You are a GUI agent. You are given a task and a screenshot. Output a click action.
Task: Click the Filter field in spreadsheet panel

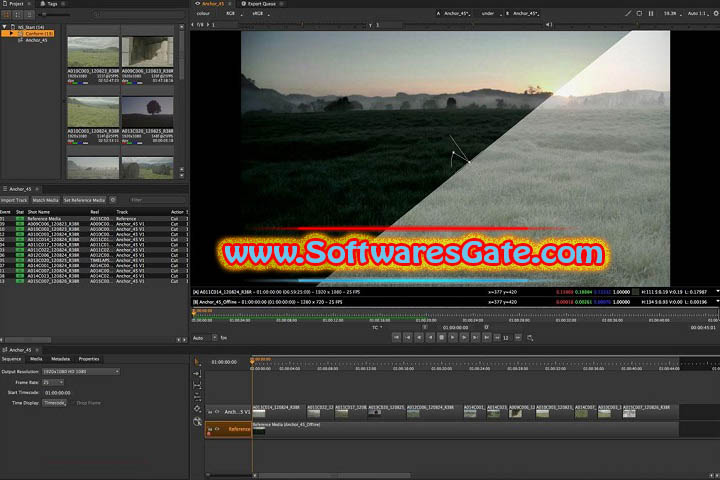156,200
